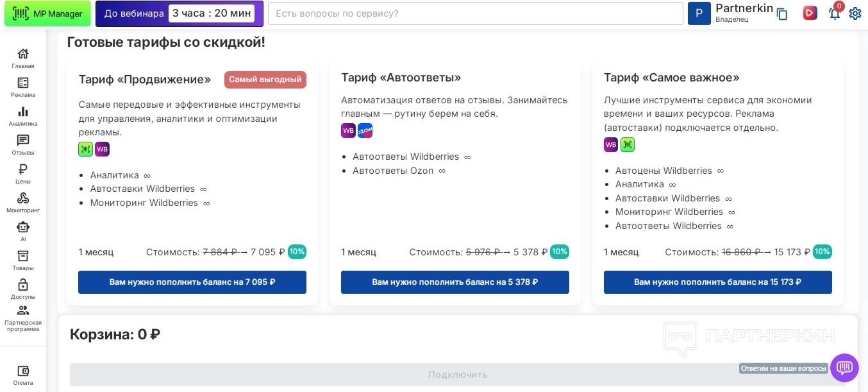Open Партнерская программа section
Image resolution: width=868 pixels, height=392 pixels.
point(23,317)
